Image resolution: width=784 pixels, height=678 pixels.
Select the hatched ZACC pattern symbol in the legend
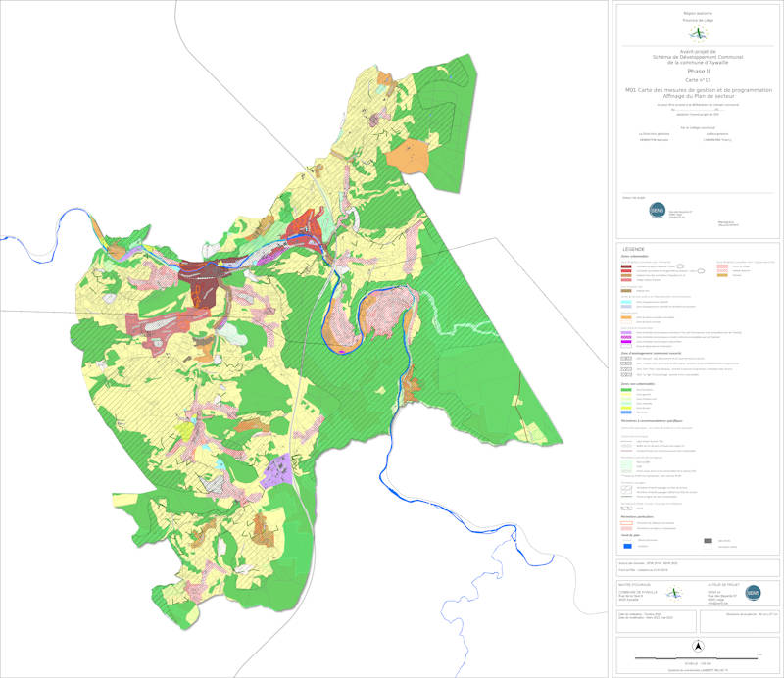click(x=625, y=359)
